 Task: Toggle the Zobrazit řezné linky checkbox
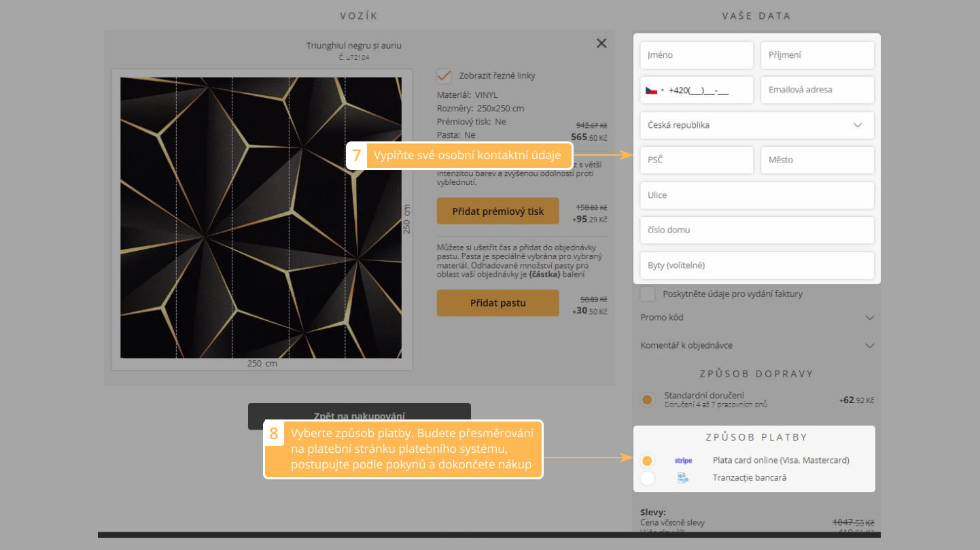(x=444, y=75)
